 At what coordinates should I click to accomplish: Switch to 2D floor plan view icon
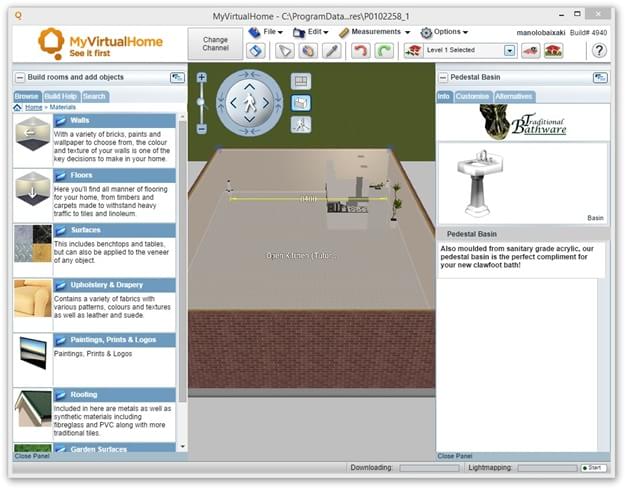[301, 81]
